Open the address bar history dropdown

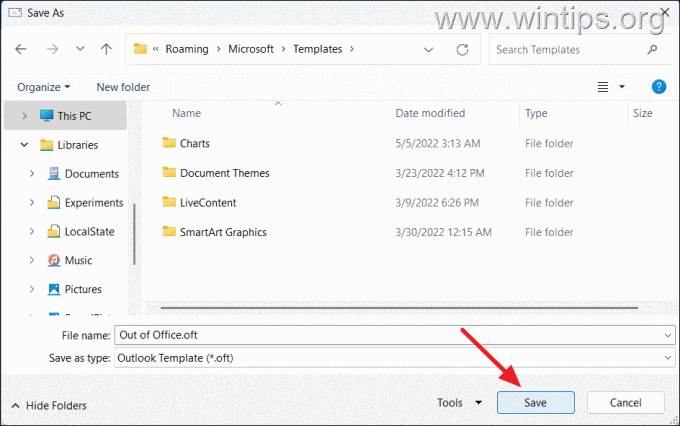coord(428,49)
